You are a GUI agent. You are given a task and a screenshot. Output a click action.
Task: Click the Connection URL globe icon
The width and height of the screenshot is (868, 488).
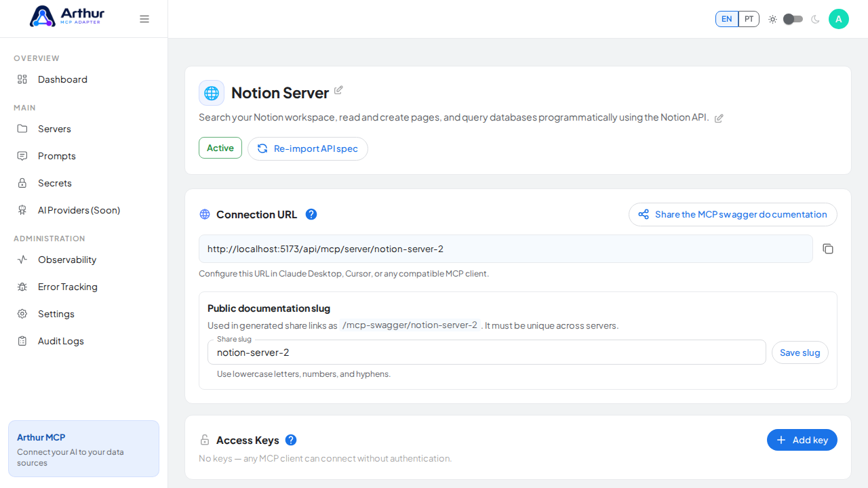coord(205,214)
